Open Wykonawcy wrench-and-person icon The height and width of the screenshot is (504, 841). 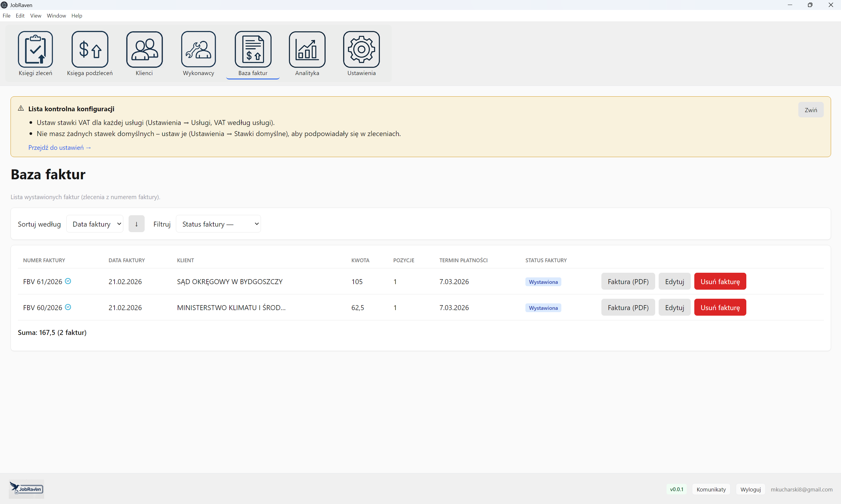pos(198,50)
